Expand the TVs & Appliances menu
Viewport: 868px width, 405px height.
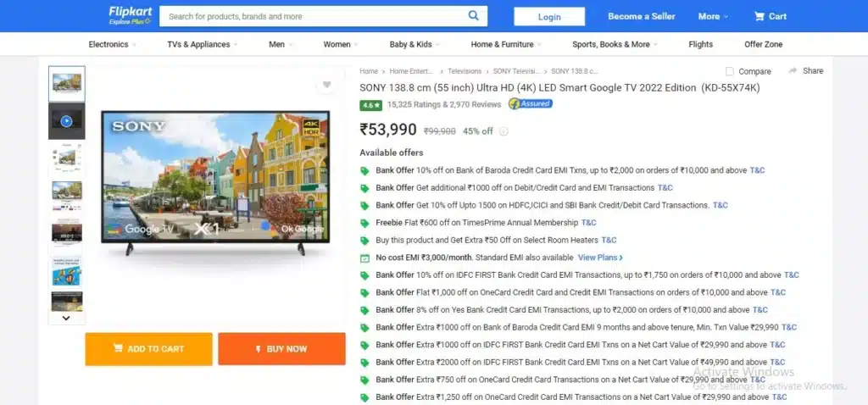[x=203, y=44]
